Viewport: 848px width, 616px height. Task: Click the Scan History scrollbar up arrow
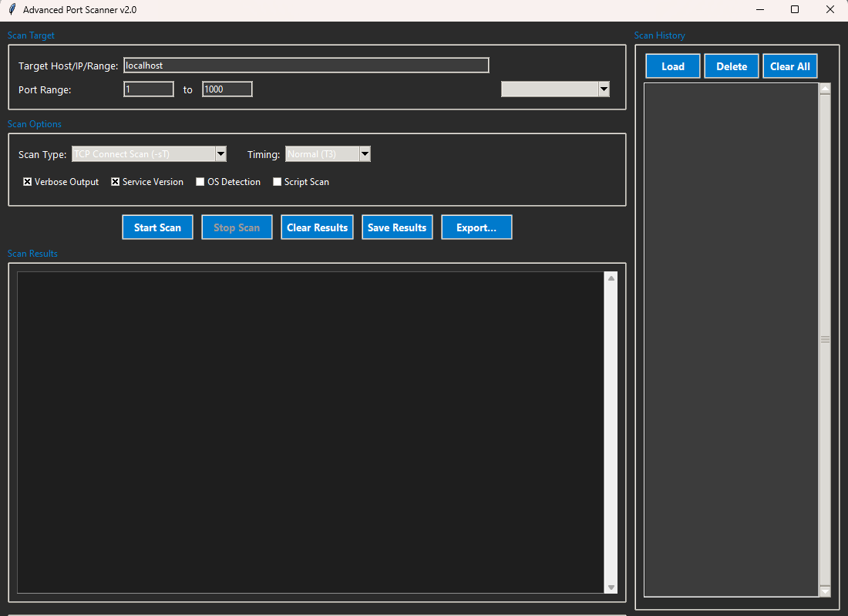[825, 89]
